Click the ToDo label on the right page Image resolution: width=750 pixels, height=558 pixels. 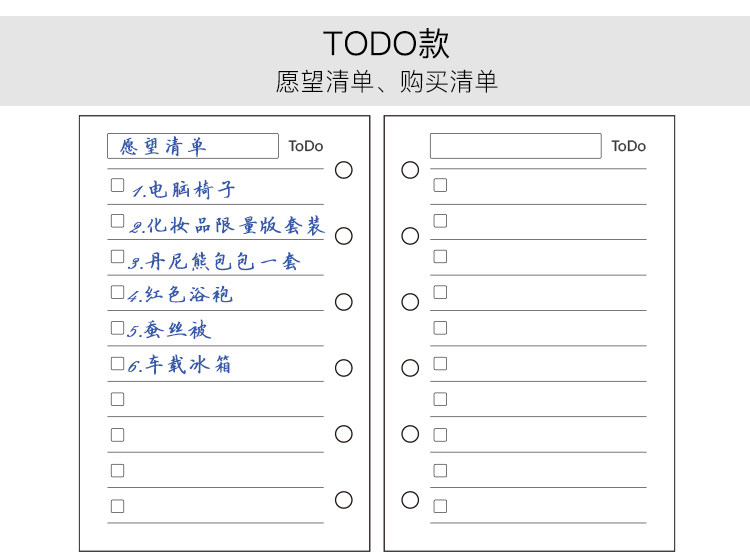629,146
